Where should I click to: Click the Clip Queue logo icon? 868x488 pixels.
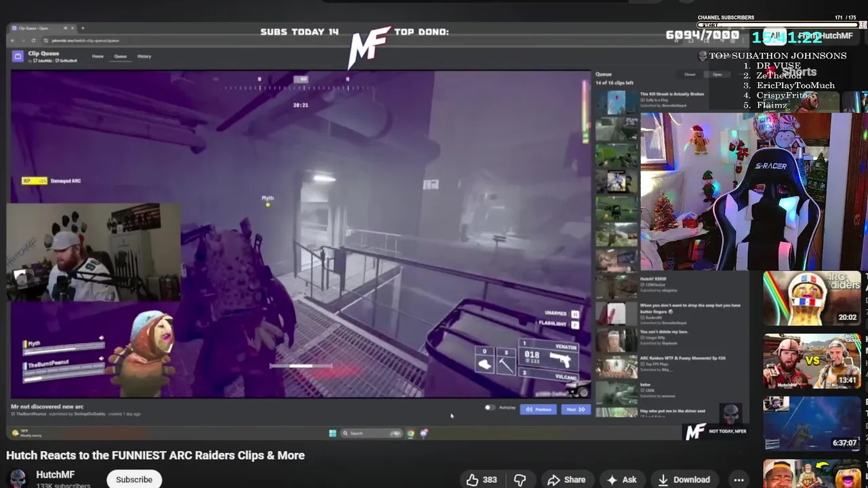(x=18, y=56)
